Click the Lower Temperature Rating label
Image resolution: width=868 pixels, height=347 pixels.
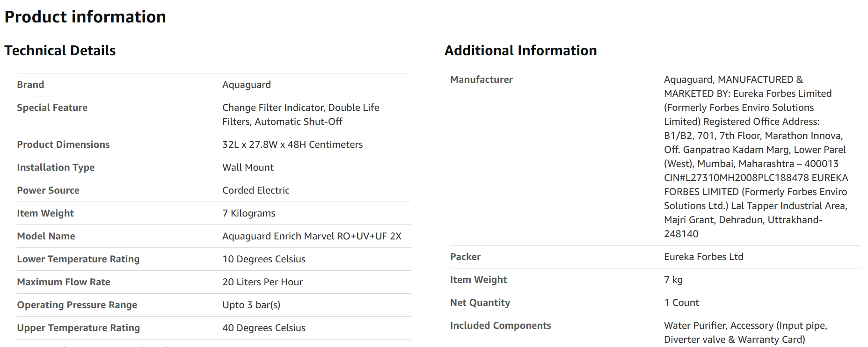click(x=78, y=259)
